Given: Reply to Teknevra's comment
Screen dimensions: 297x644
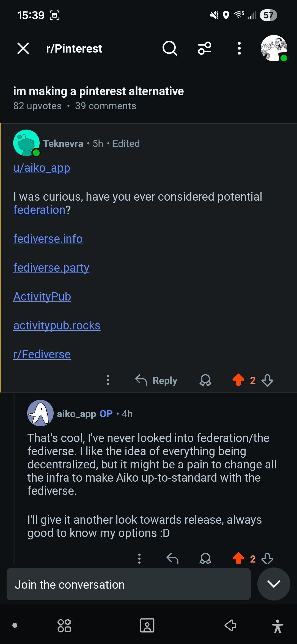Looking at the screenshot, I should pyautogui.click(x=156, y=380).
